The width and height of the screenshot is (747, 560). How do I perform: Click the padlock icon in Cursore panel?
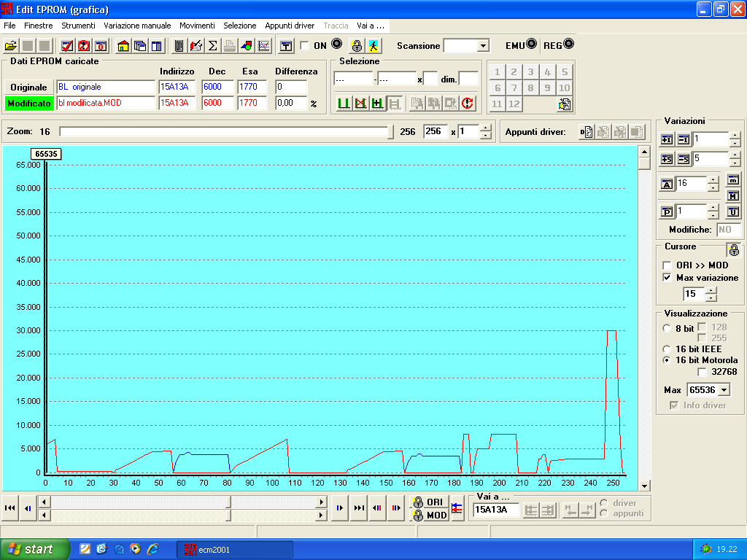pos(733,250)
